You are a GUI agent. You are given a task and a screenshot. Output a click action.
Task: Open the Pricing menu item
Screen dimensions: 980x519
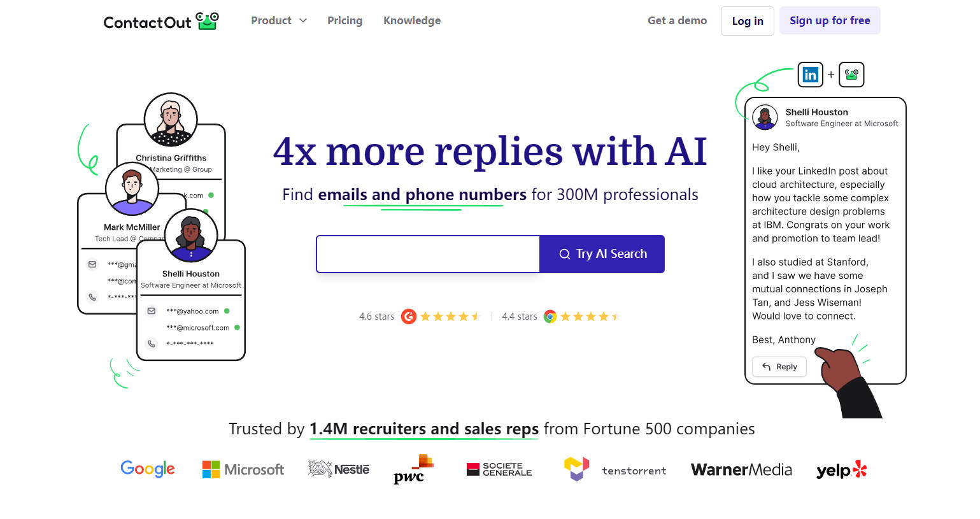click(x=344, y=20)
